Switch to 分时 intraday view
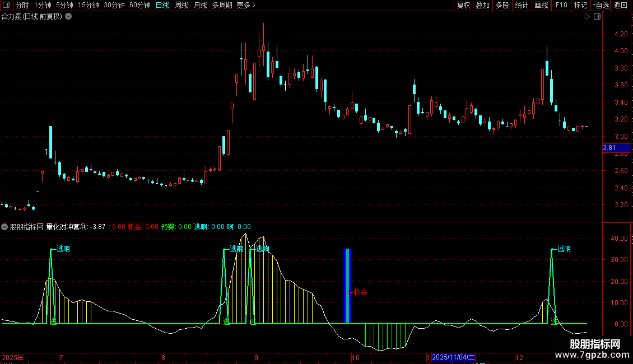This screenshot has width=633, height=364. 22,5
